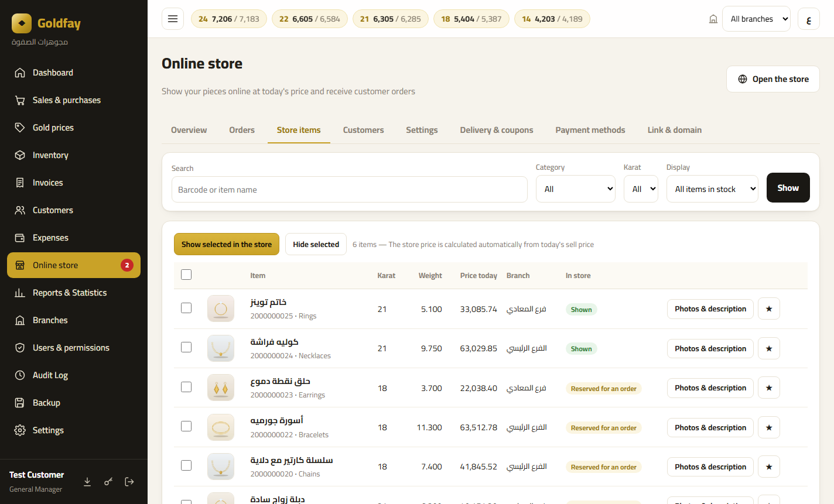Tick the checkbox for item 2000000024

[186, 347]
